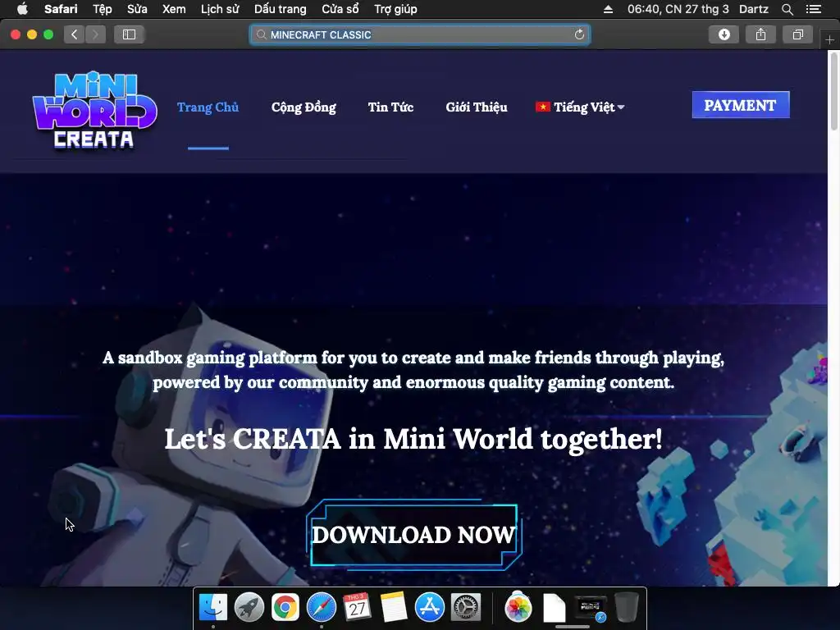The image size is (840, 630).
Task: Open the Tệp menu
Action: (x=103, y=9)
